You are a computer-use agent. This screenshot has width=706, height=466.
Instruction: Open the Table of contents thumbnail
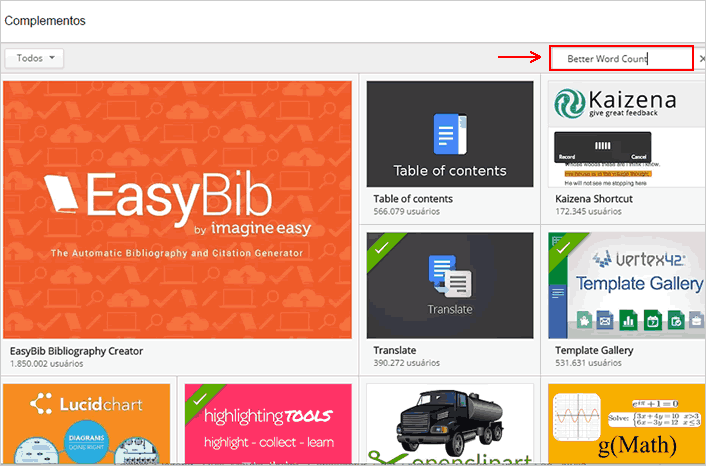click(x=450, y=134)
